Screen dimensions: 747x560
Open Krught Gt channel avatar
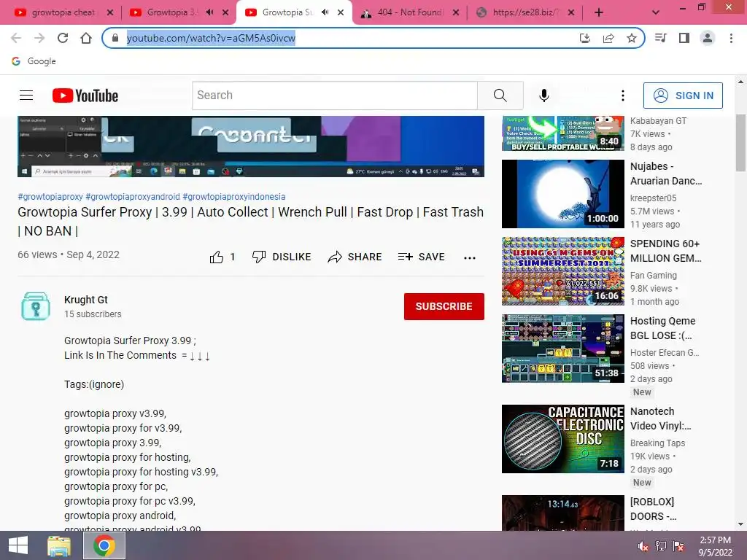36,306
